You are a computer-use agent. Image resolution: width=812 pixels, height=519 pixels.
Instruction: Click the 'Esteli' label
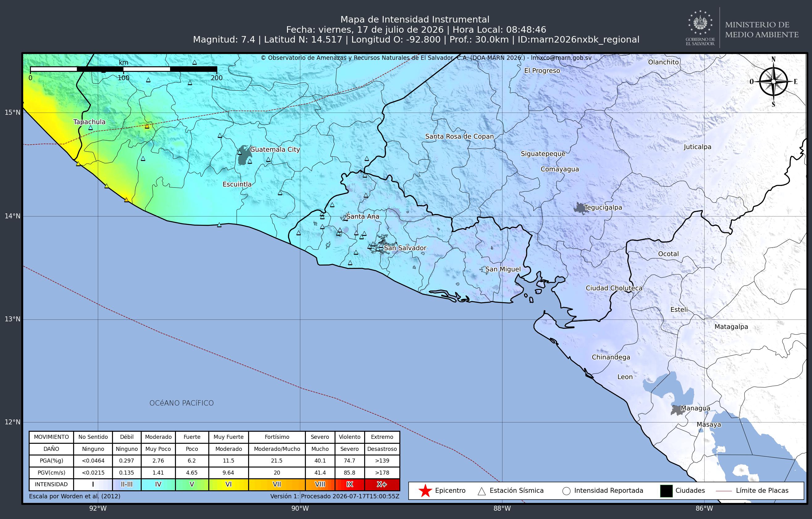click(x=679, y=310)
